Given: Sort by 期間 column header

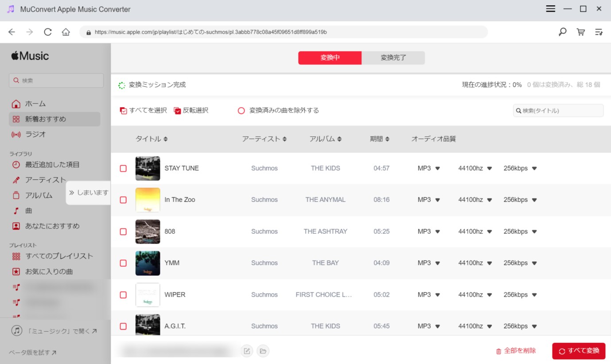Looking at the screenshot, I should [380, 139].
